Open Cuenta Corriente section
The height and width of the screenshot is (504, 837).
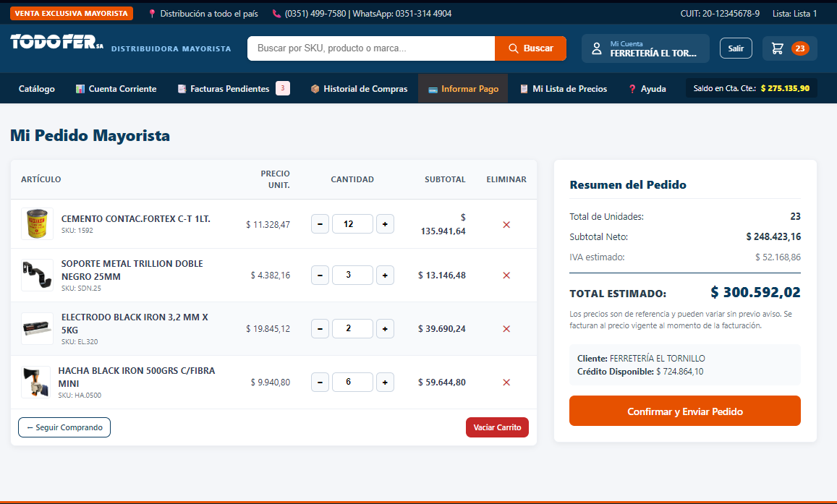point(116,88)
